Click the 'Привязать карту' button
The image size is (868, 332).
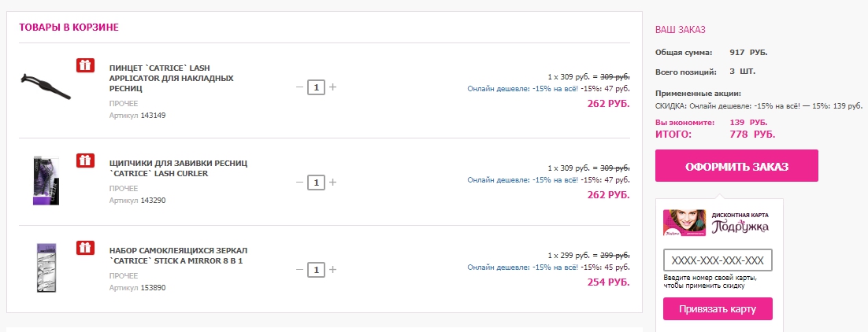tap(718, 308)
